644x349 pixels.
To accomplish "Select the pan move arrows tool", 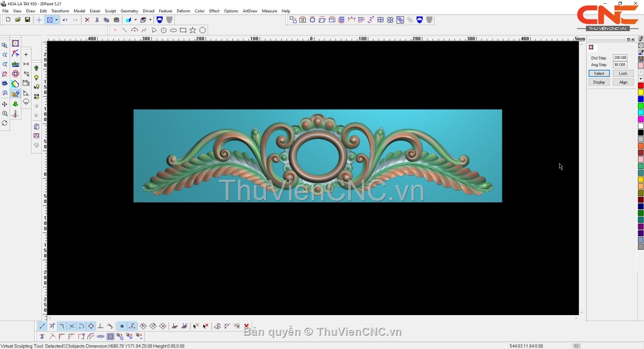I will coord(5,104).
